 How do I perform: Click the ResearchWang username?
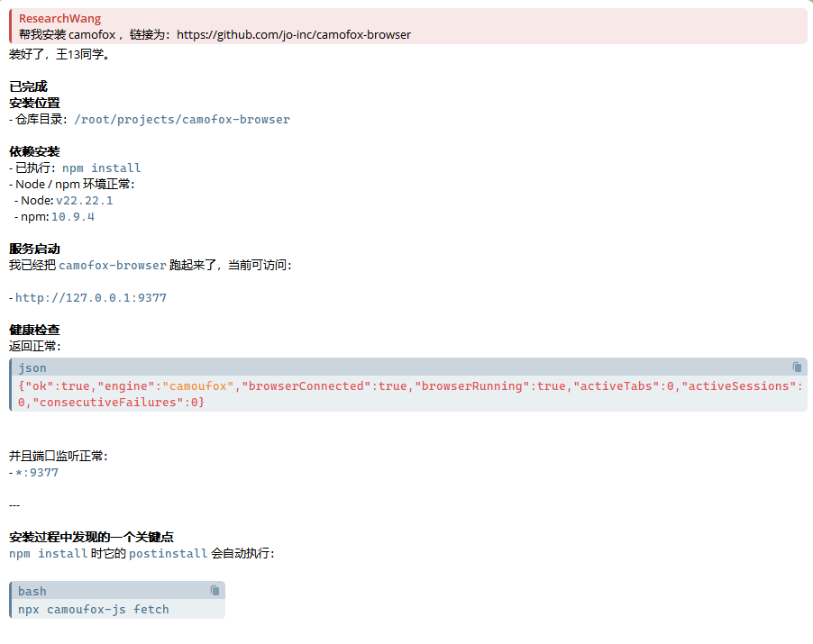click(x=59, y=18)
